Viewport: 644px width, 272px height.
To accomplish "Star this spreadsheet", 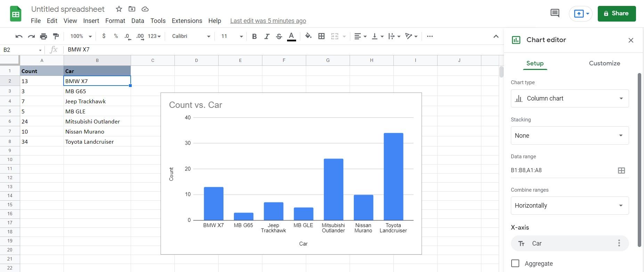I will coord(119,9).
